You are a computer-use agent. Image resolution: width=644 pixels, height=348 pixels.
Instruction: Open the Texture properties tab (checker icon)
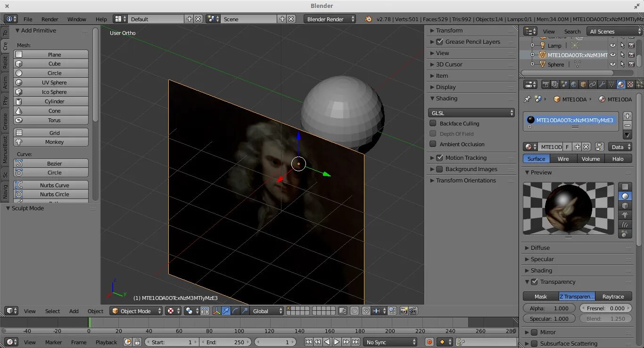[x=630, y=84]
